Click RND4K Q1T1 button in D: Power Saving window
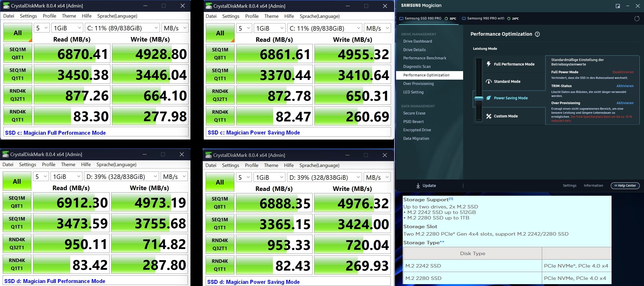This screenshot has height=286, width=644. tap(220, 265)
